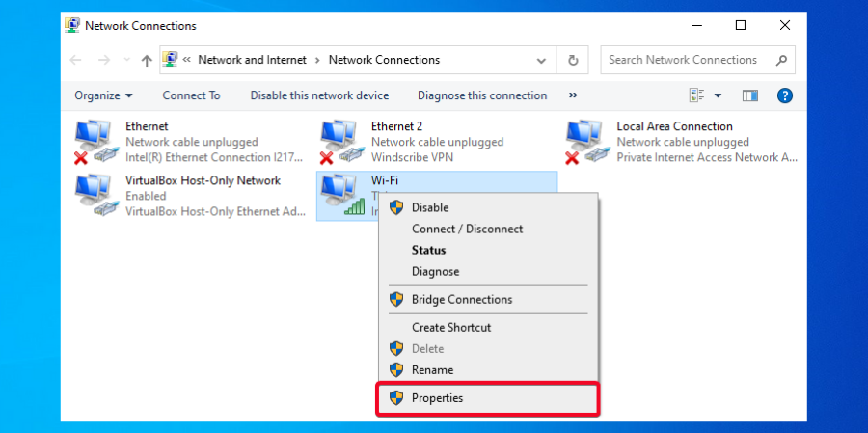This screenshot has height=433, width=868.
Task: Go forward with the forward arrow
Action: point(104,60)
